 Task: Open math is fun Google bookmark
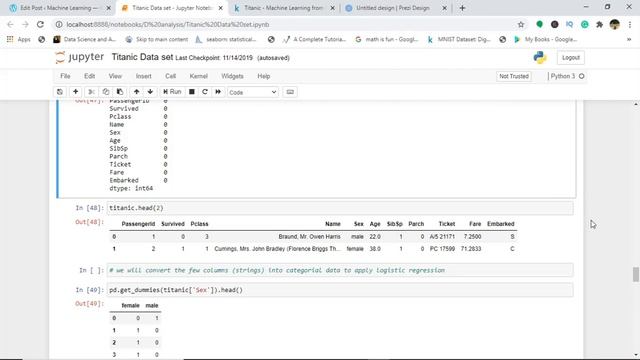[387, 40]
